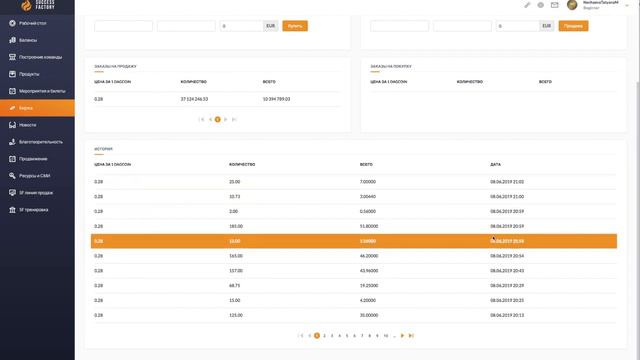Go to next page of history
Viewport: 640px width, 360px height.
(x=402, y=336)
